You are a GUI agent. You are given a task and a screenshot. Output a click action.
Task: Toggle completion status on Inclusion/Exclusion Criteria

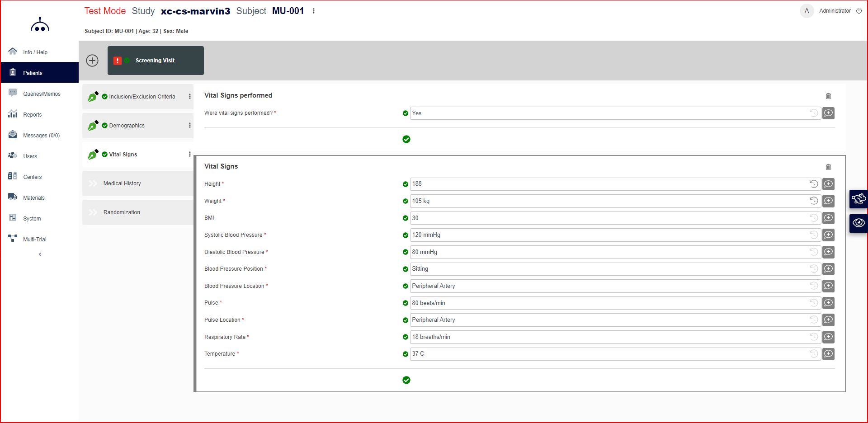[x=104, y=96]
